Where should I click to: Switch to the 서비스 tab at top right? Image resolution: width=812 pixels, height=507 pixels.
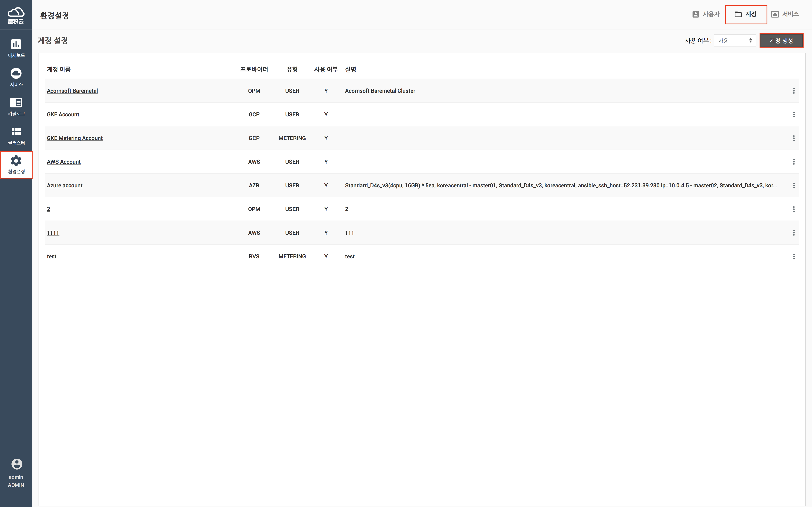click(785, 14)
